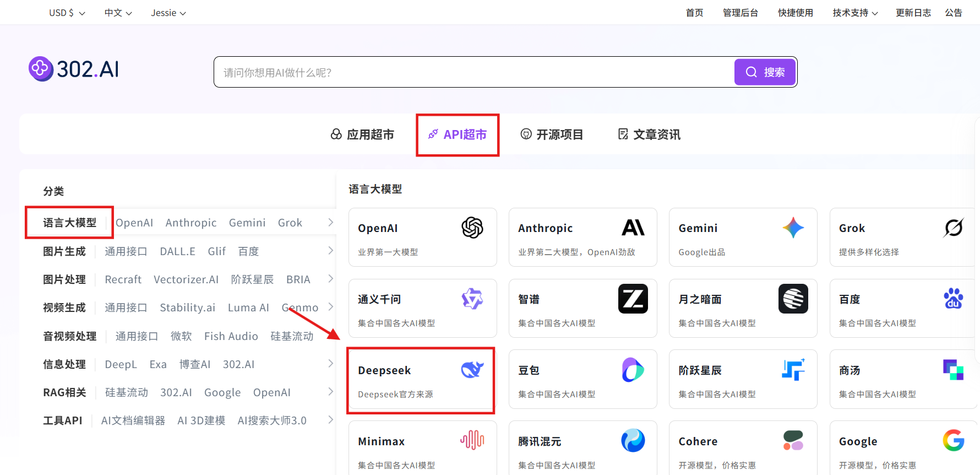Image resolution: width=980 pixels, height=475 pixels.
Task: Open the USD currency dropdown
Action: pos(67,13)
